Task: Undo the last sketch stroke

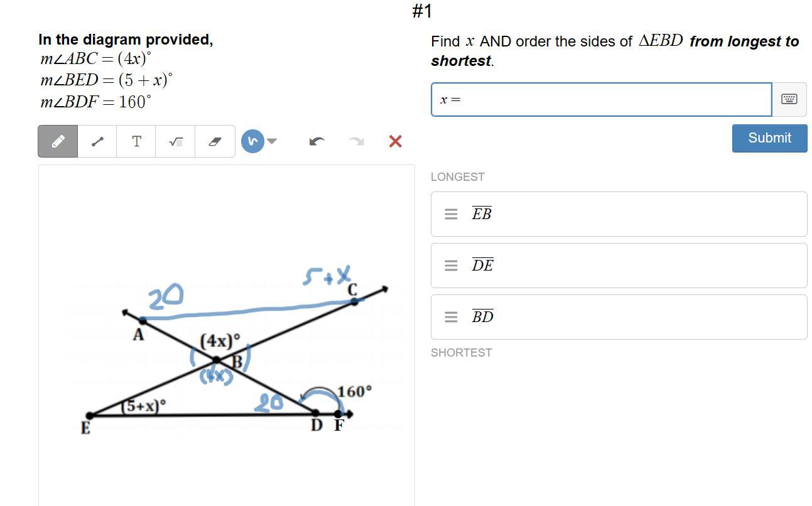Action: pyautogui.click(x=317, y=141)
